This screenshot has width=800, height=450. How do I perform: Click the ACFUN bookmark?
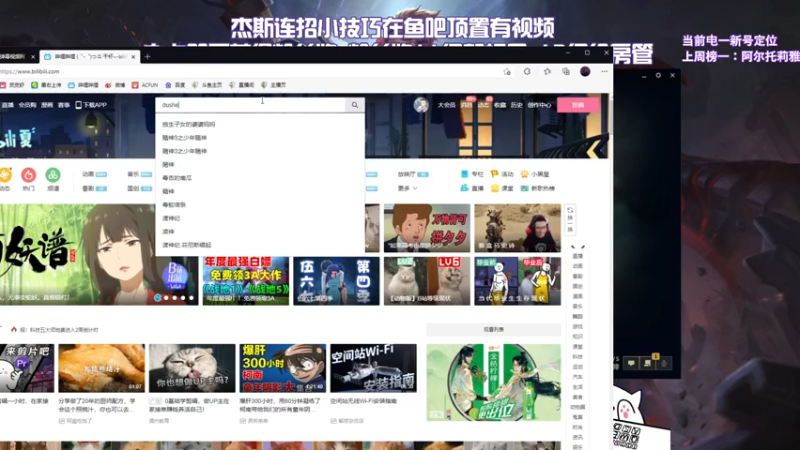point(145,85)
